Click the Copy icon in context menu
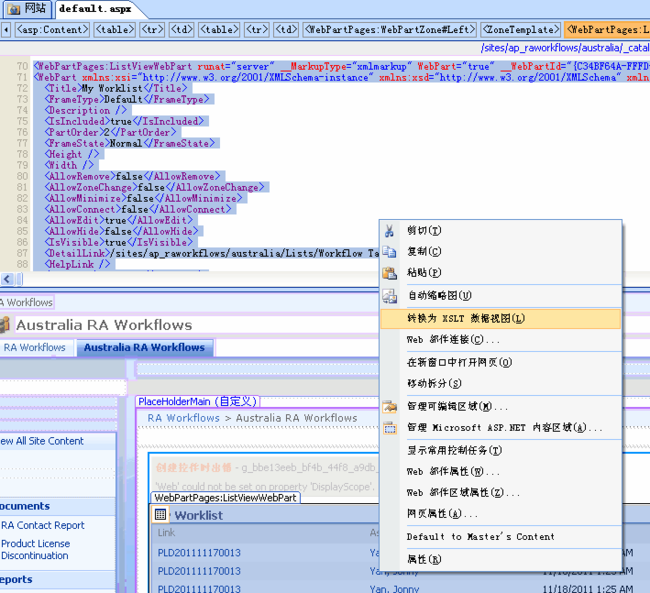650x593 pixels. [389, 252]
